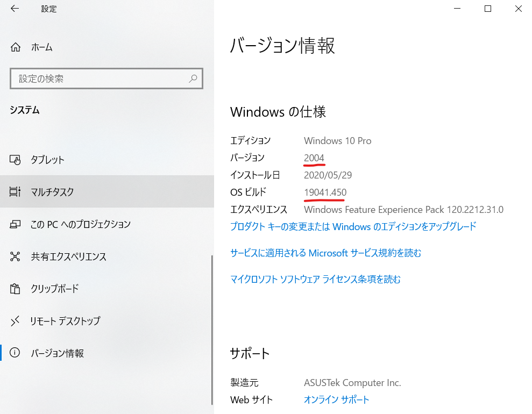Click the クリップボード clipboard icon
The width and height of the screenshot is (532, 414).
tap(15, 289)
